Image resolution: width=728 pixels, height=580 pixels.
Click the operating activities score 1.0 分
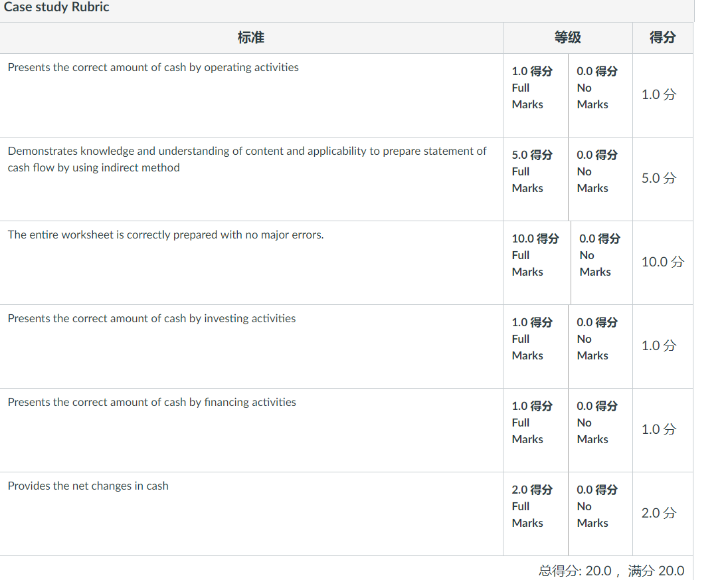coord(659,95)
